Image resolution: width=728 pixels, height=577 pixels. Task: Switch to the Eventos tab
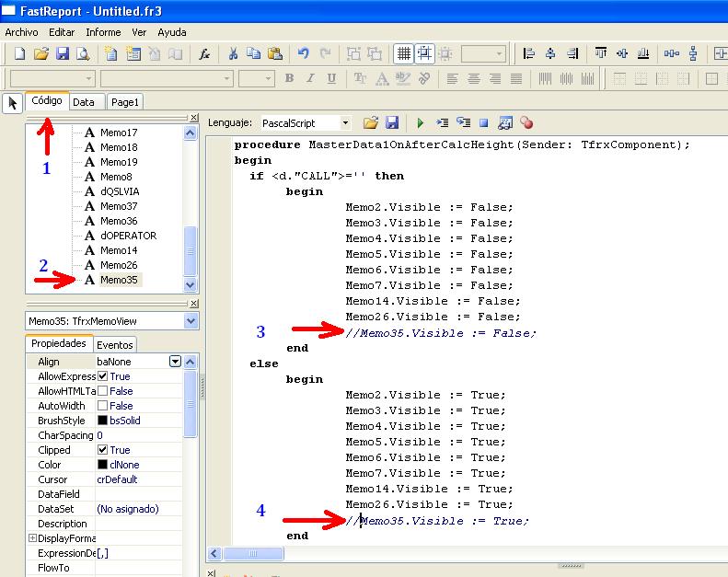115,344
